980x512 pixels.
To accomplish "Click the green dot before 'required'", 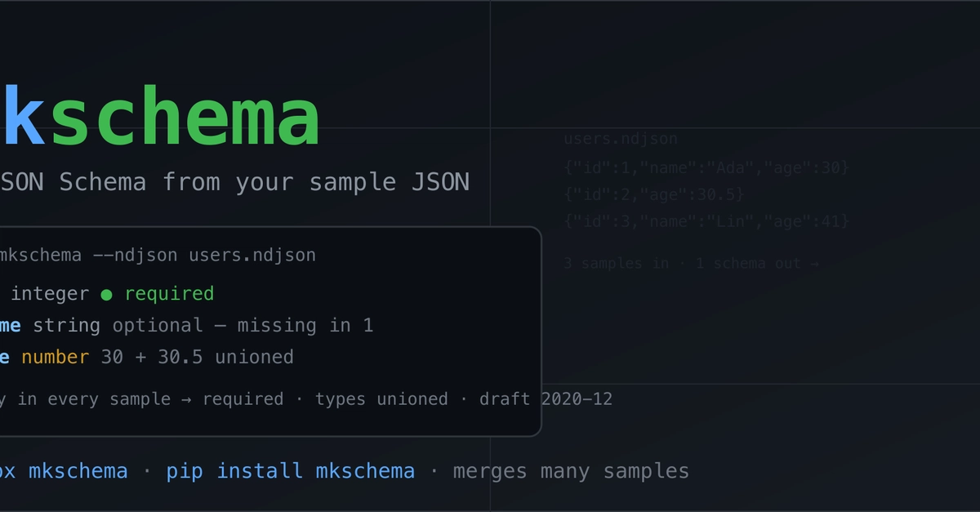I will 106,295.
